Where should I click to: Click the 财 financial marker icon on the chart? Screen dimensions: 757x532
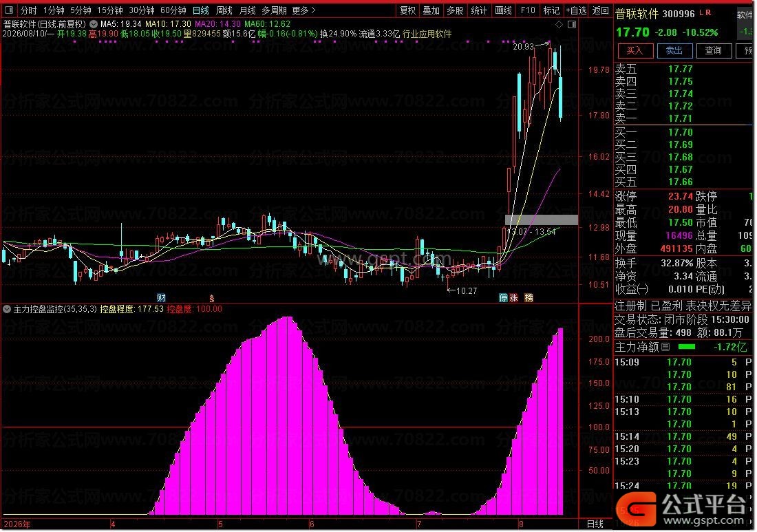click(x=161, y=298)
